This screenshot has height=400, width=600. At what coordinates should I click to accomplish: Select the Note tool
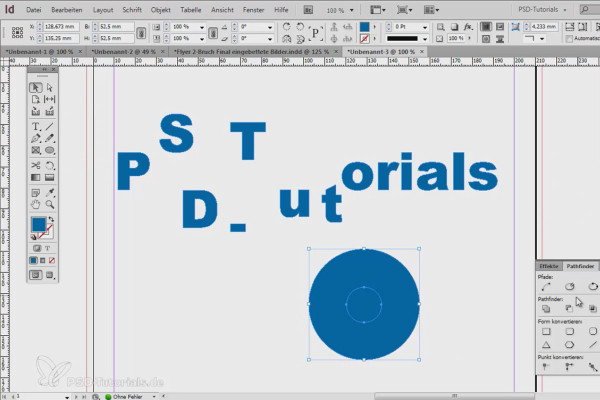tap(36, 193)
